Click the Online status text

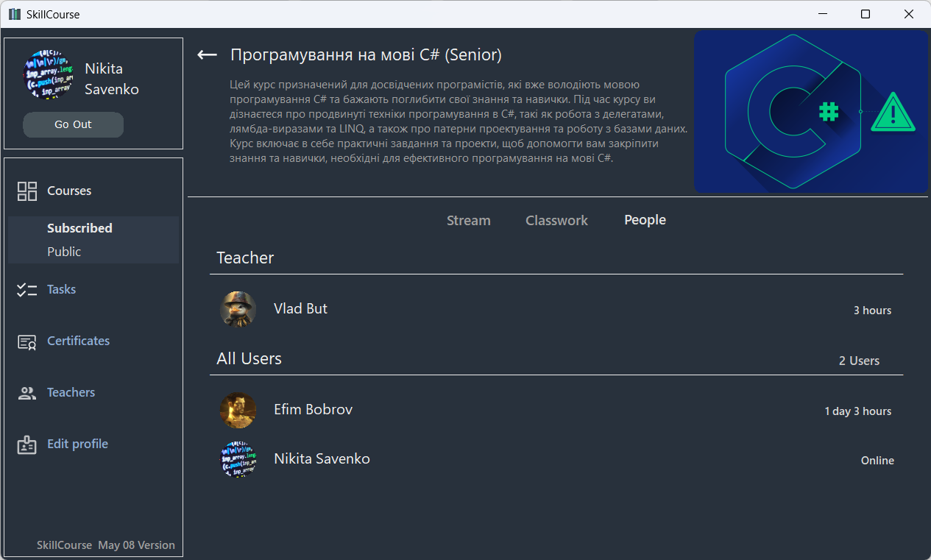click(878, 461)
